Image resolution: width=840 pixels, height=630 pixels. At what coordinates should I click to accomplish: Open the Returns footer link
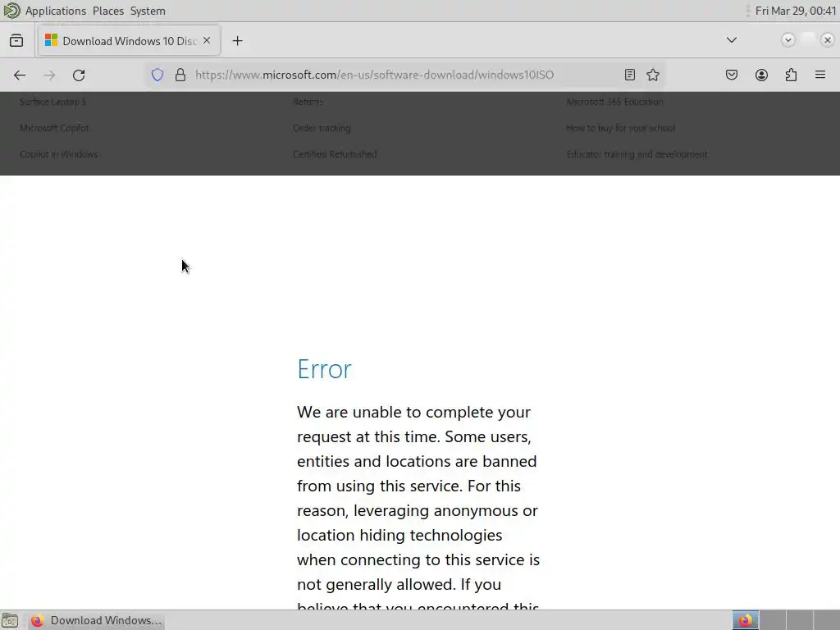[x=308, y=102]
